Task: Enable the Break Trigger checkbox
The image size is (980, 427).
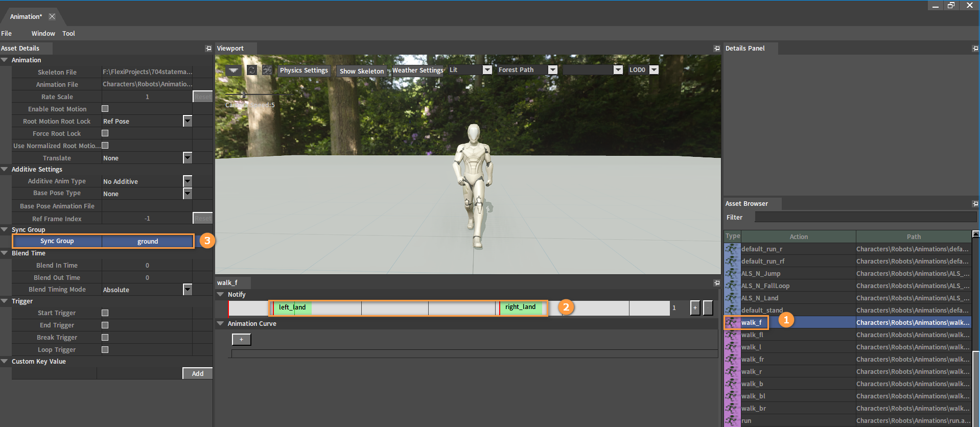Action: click(105, 337)
